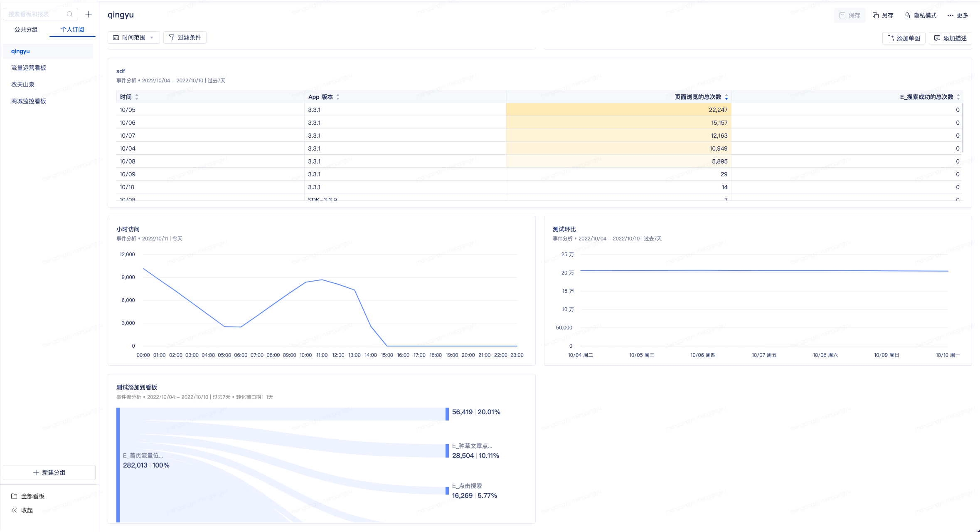Screen dimensions: 980x532
Task: Sort by E_搜索成功的总次数 column arrows
Action: coord(958,97)
